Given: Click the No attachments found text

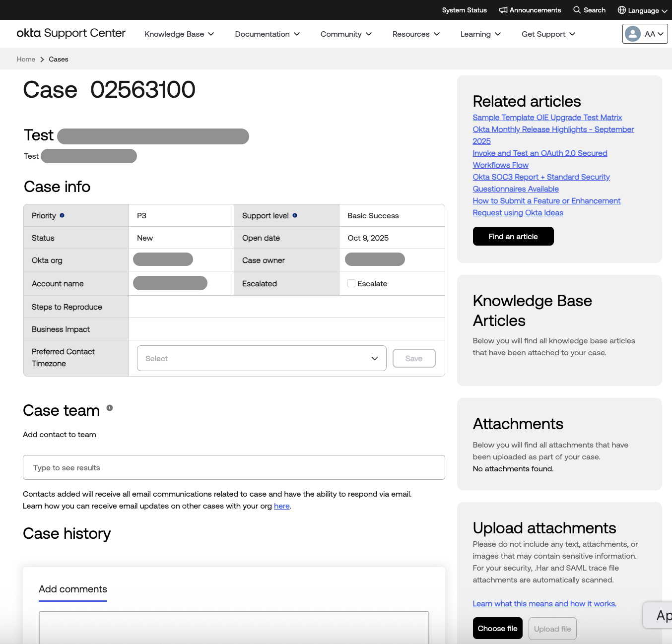Looking at the screenshot, I should click(x=513, y=469).
